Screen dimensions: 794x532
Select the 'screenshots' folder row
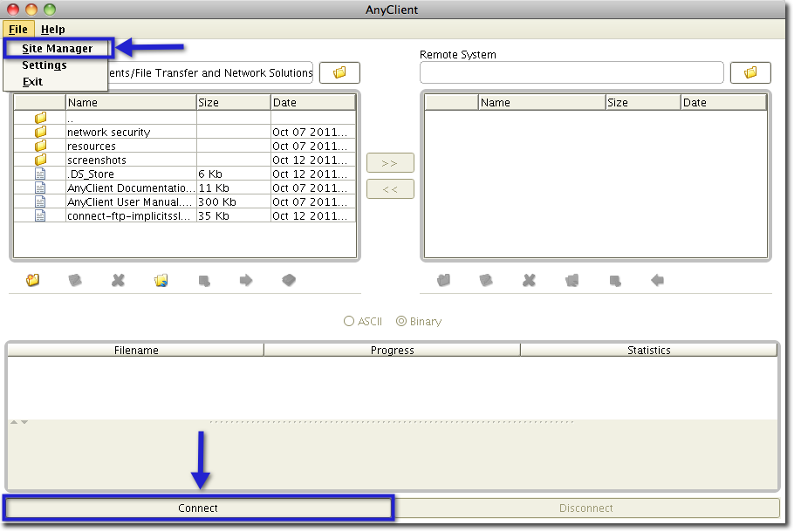185,160
